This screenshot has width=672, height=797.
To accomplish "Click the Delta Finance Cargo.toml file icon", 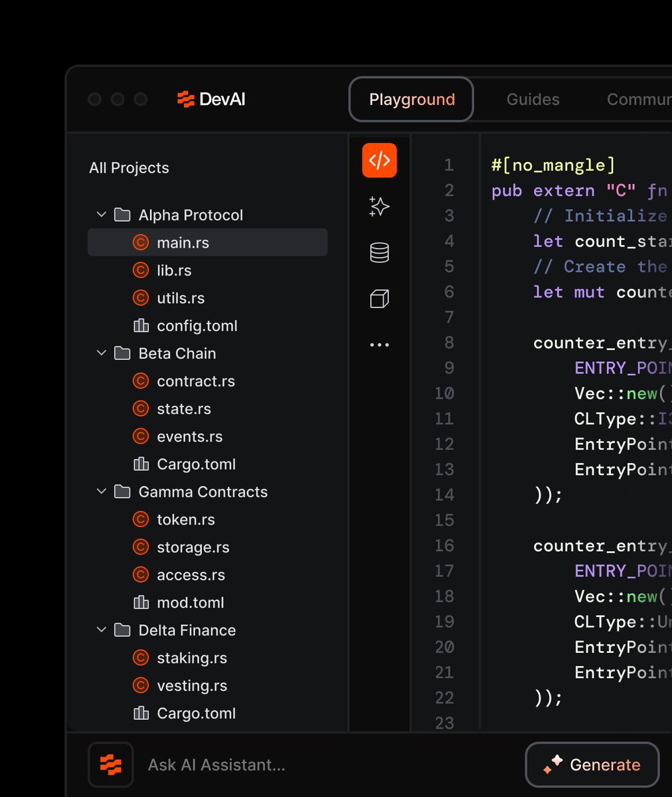I will coord(141,713).
